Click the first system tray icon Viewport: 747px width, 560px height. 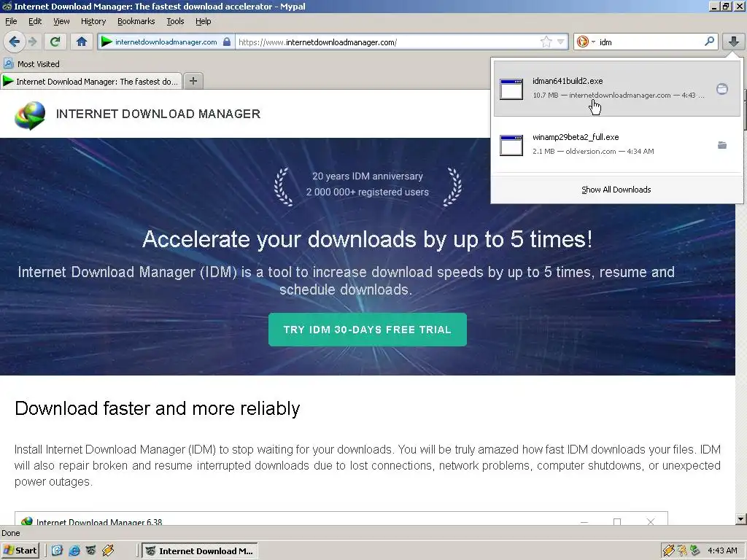click(669, 551)
